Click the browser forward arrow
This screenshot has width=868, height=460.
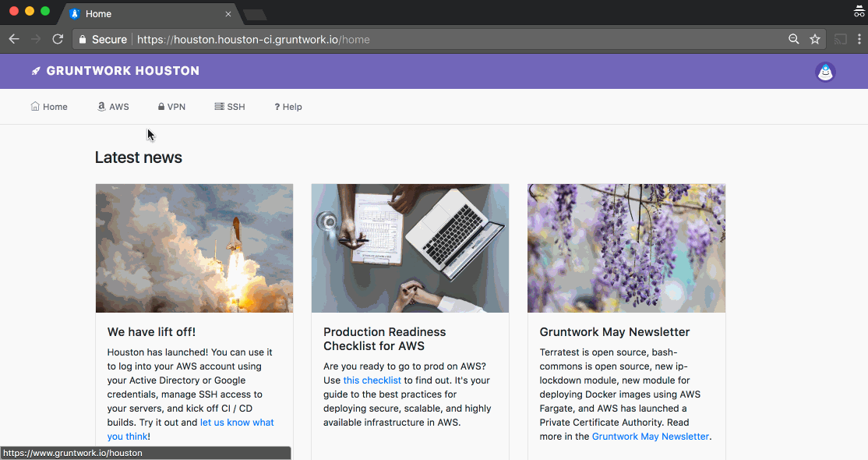[35, 39]
